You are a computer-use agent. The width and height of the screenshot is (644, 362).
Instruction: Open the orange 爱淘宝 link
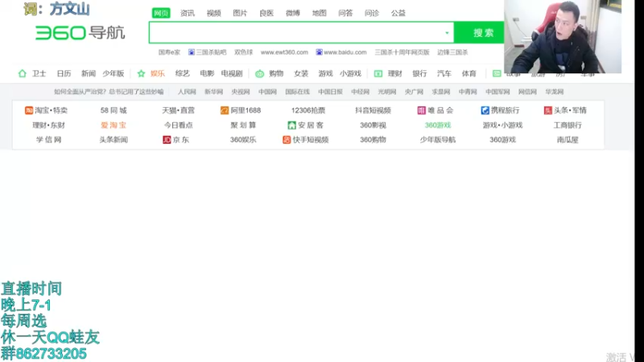pyautogui.click(x=114, y=125)
